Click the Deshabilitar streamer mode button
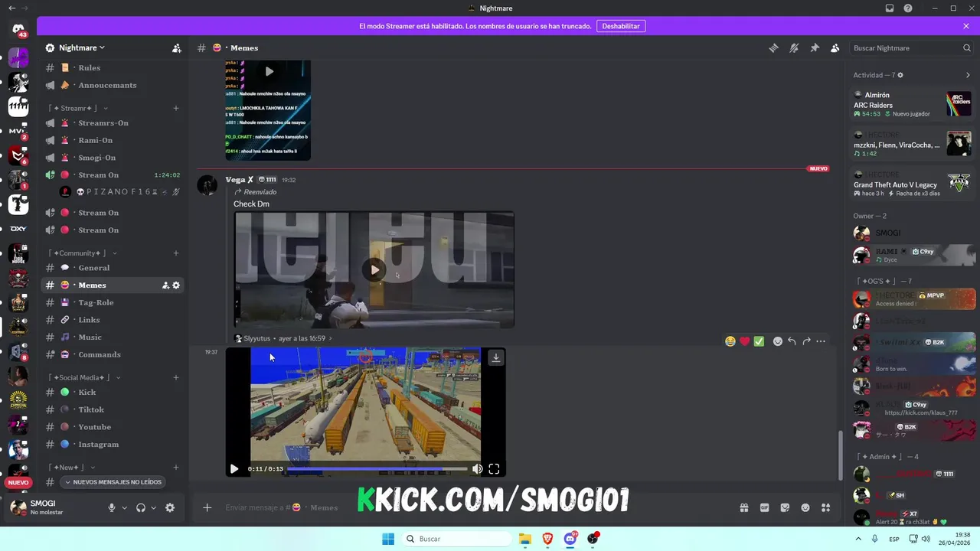Screen dimensions: 980x551 tap(621, 26)
